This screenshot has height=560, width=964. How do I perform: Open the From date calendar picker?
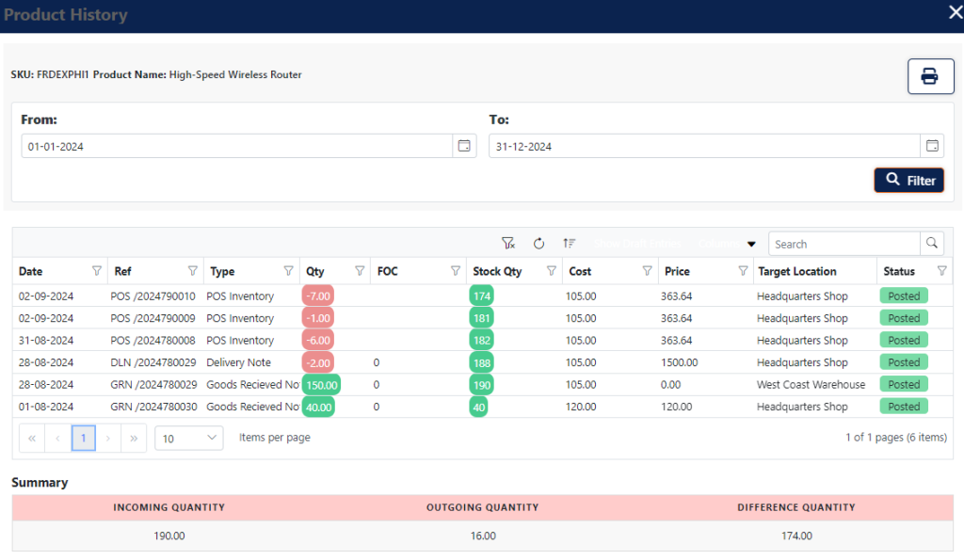coord(464,146)
